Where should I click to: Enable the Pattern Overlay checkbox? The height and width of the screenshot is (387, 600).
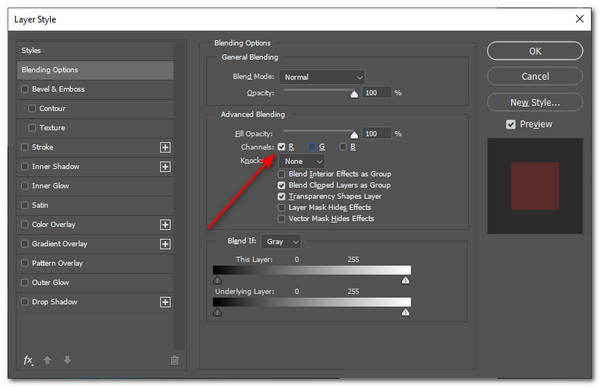[x=25, y=263]
